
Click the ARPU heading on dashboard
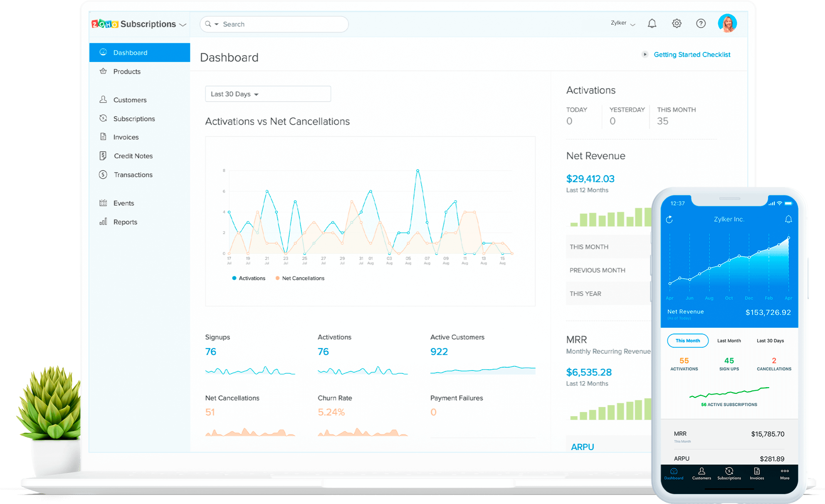[x=582, y=447]
